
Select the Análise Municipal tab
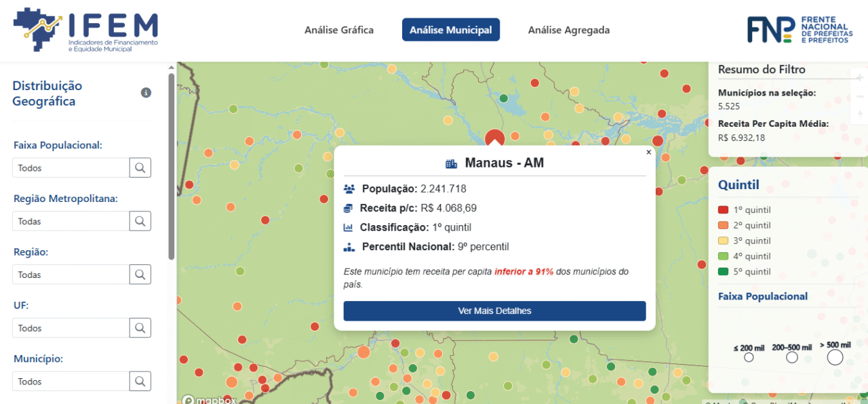click(x=450, y=30)
